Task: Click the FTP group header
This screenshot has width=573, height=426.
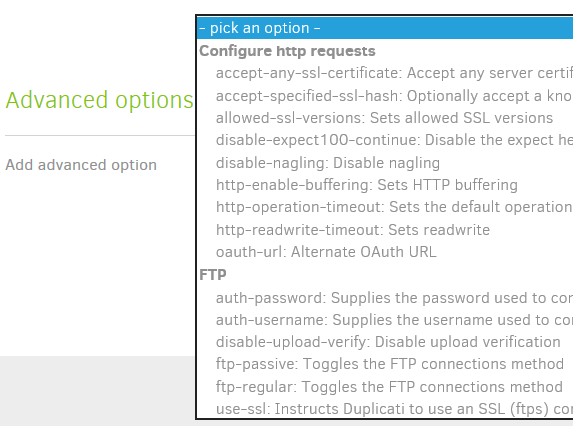Action: point(213,275)
